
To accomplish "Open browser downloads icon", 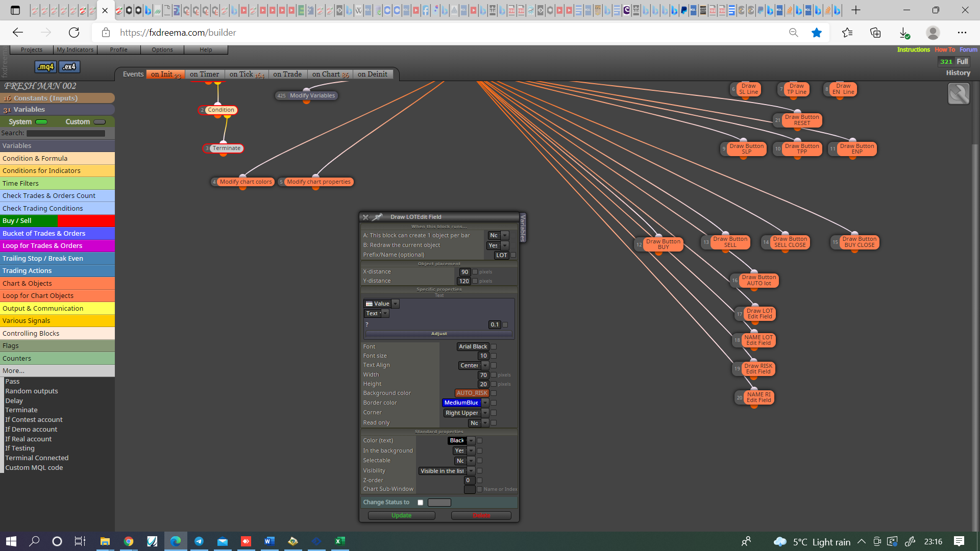I will pyautogui.click(x=904, y=33).
